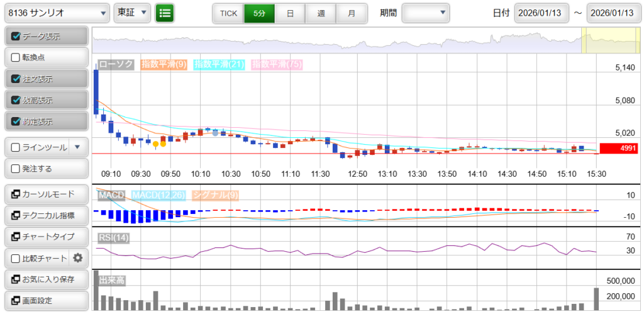Click the ラインツール button

[x=38, y=147]
